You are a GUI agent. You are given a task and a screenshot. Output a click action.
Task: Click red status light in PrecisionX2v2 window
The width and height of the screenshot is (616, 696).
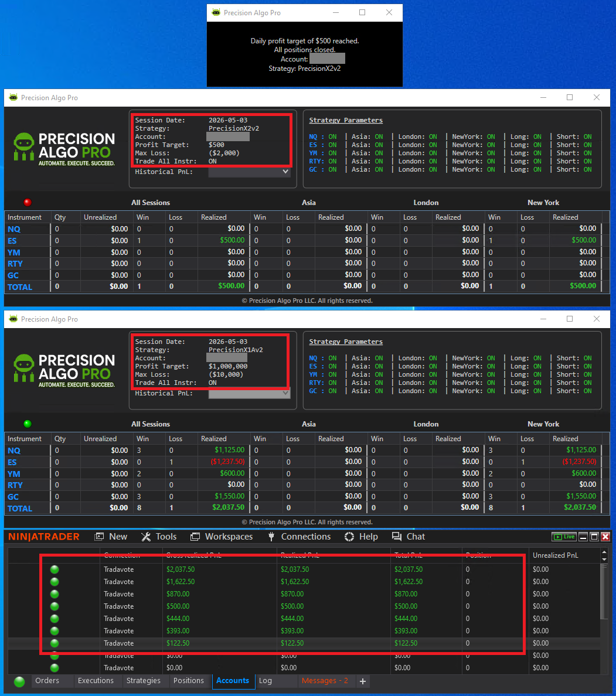tap(28, 202)
